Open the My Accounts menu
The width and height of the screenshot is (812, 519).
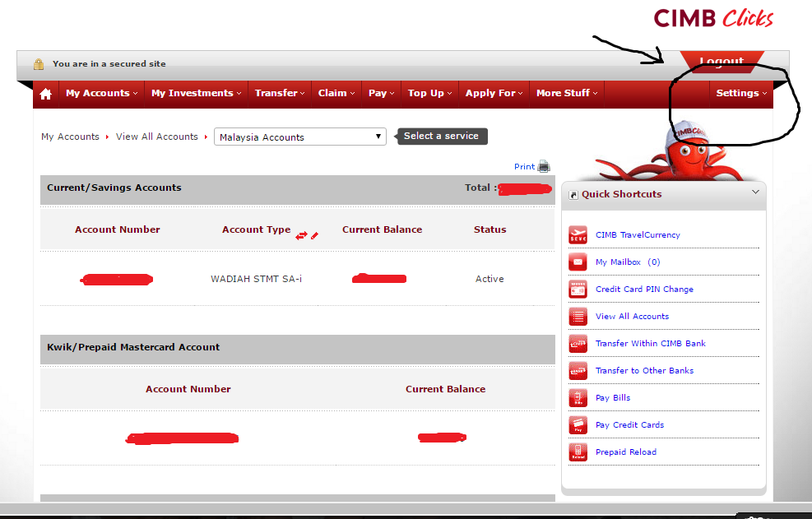point(102,93)
